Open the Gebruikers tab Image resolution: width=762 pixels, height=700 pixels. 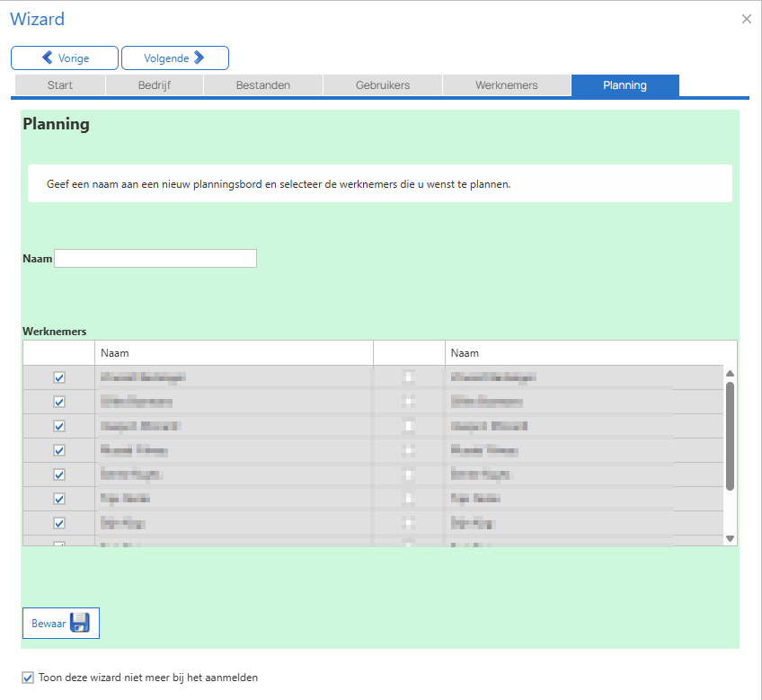click(383, 85)
